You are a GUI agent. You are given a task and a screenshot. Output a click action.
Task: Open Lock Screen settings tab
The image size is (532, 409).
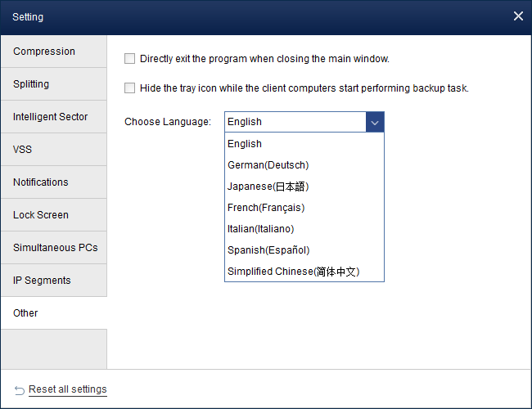[54, 215]
